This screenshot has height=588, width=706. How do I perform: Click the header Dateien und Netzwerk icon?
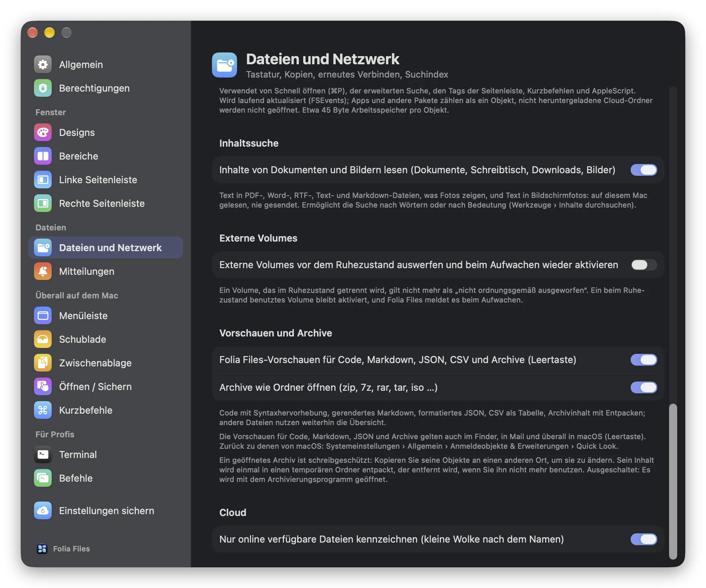(225, 65)
